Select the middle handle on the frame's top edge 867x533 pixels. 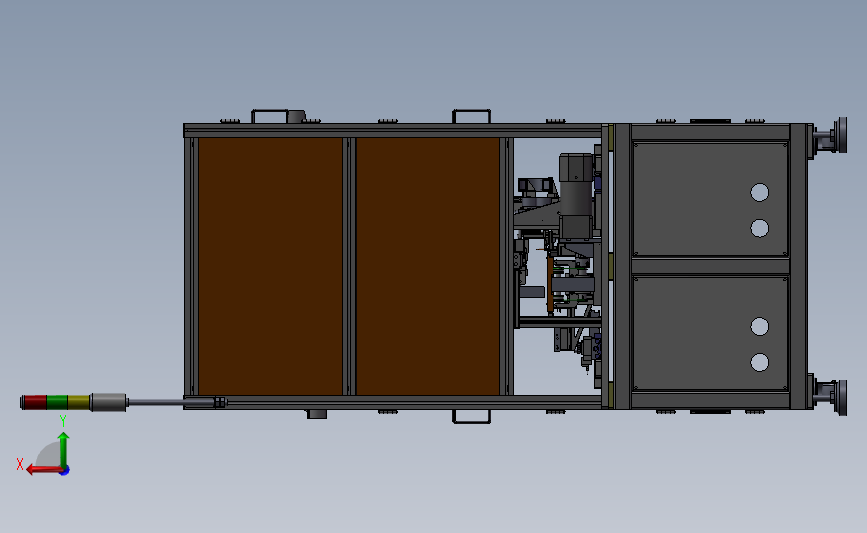pyautogui.click(x=472, y=116)
